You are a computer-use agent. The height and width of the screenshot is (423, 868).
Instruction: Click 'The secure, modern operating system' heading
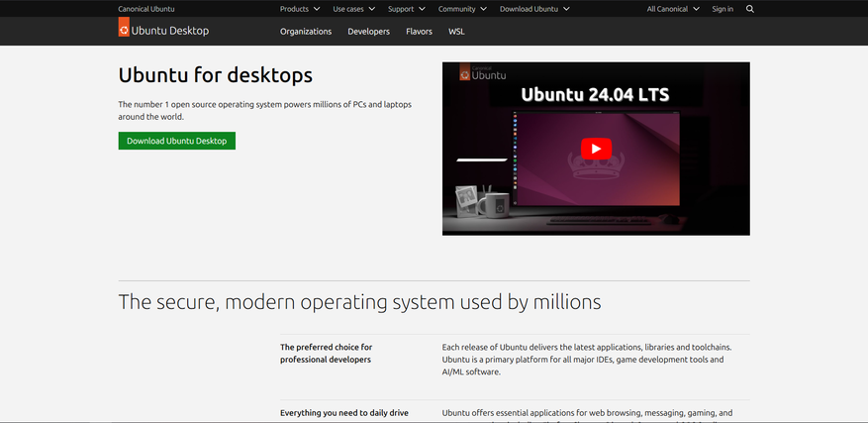pos(360,302)
